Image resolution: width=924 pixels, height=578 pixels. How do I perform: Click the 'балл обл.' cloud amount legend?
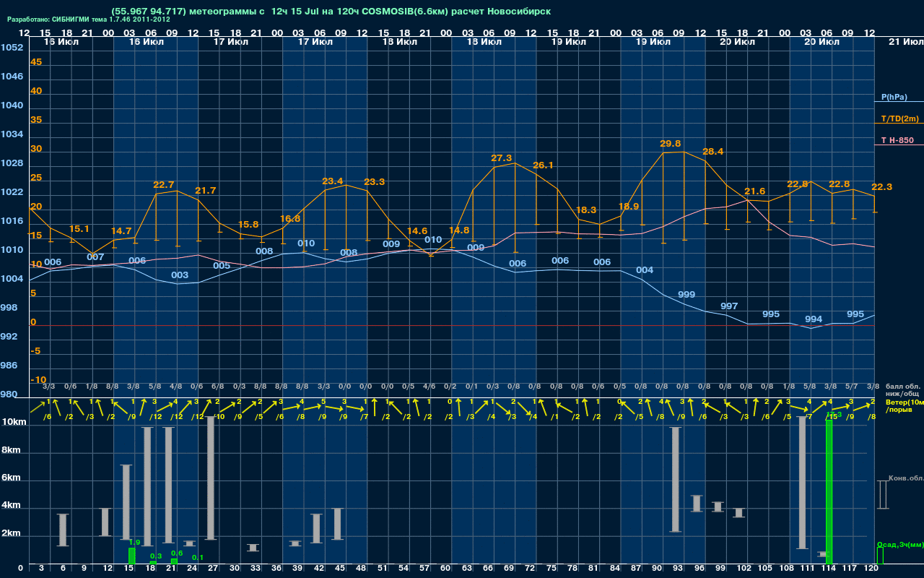903,387
